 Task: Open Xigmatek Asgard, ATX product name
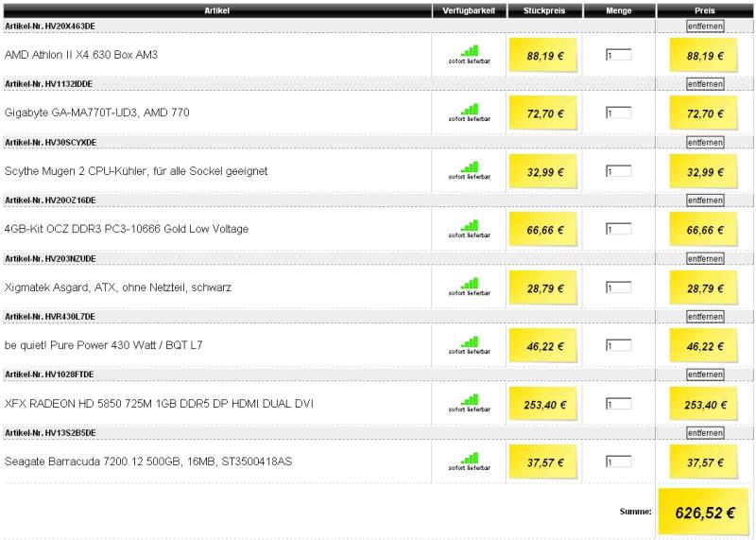coord(118,287)
